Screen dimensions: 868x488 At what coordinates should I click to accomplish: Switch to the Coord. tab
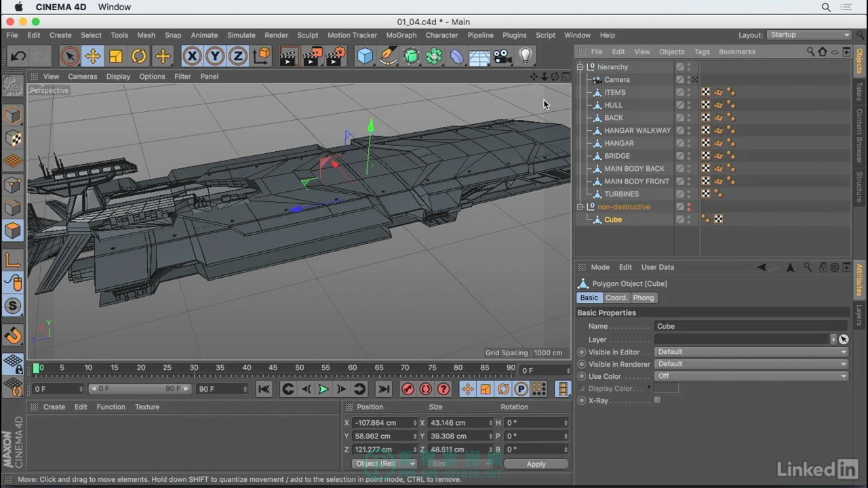pyautogui.click(x=616, y=298)
